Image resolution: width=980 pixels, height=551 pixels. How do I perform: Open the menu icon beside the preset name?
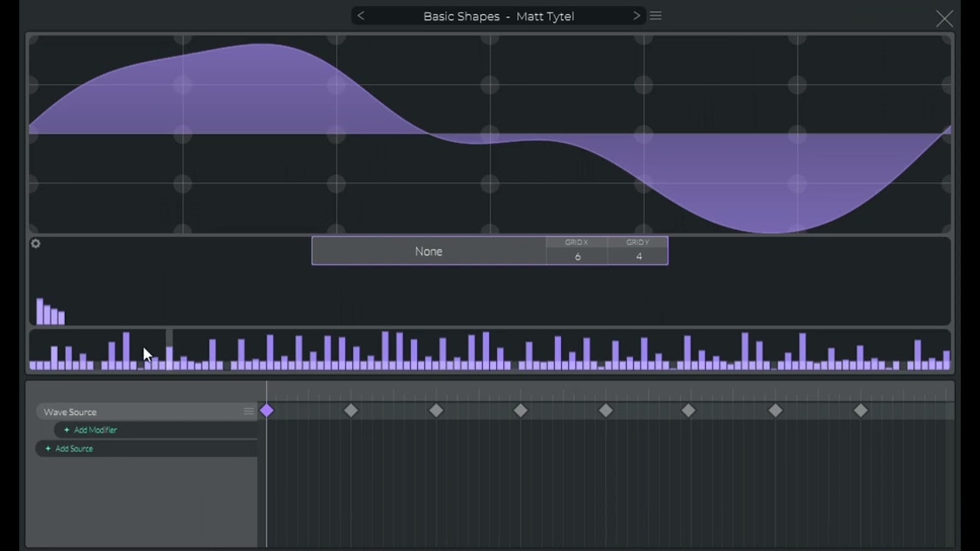[x=655, y=16]
